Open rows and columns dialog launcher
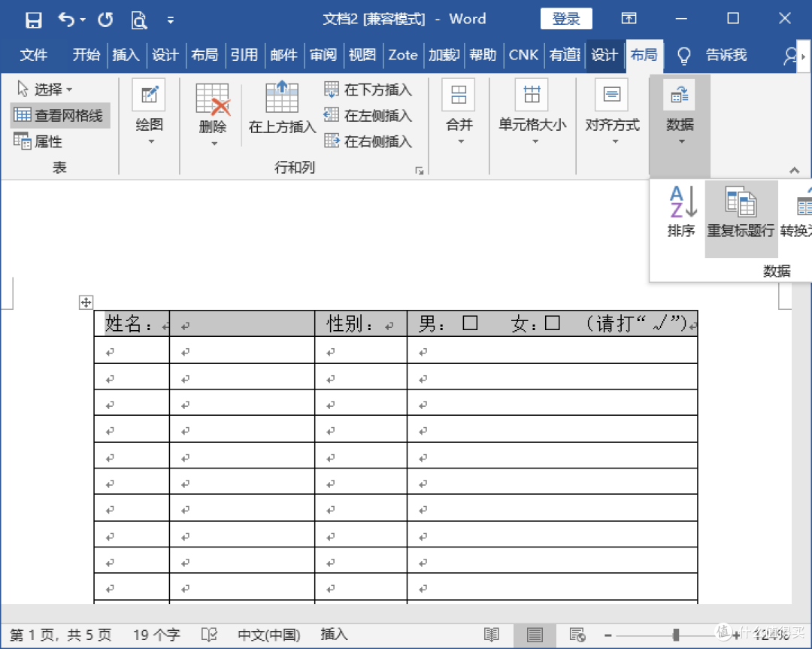Image resolution: width=812 pixels, height=649 pixels. (x=420, y=171)
